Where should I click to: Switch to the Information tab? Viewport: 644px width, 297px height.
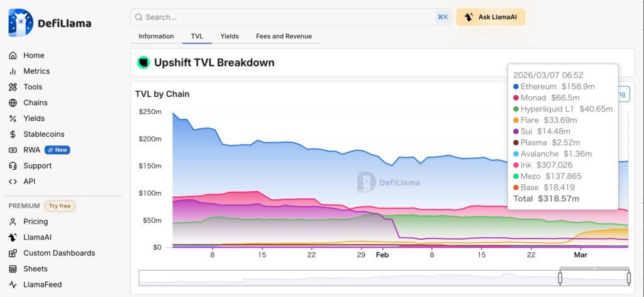(156, 36)
